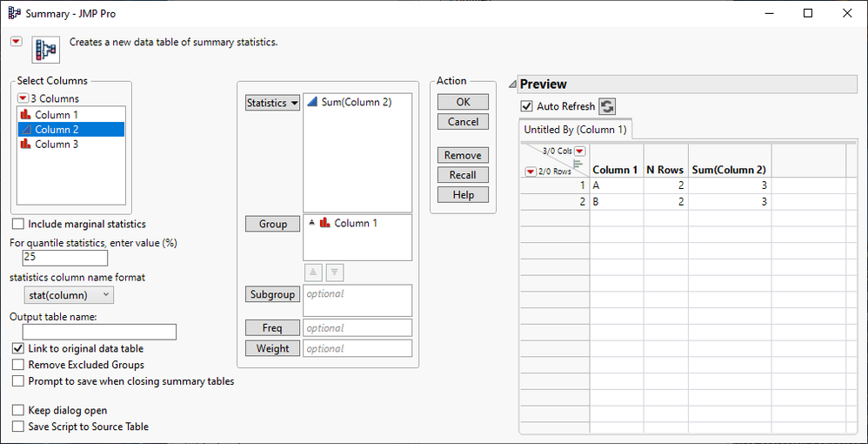Click the Remove button
Image resolution: width=868 pixels, height=444 pixels.
[x=463, y=155]
